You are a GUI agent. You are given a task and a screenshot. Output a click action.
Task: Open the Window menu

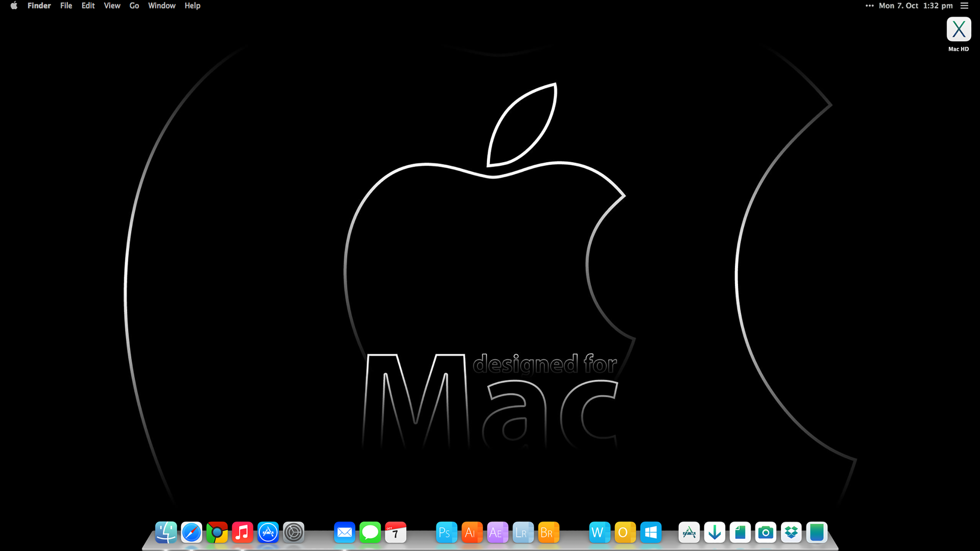point(162,6)
